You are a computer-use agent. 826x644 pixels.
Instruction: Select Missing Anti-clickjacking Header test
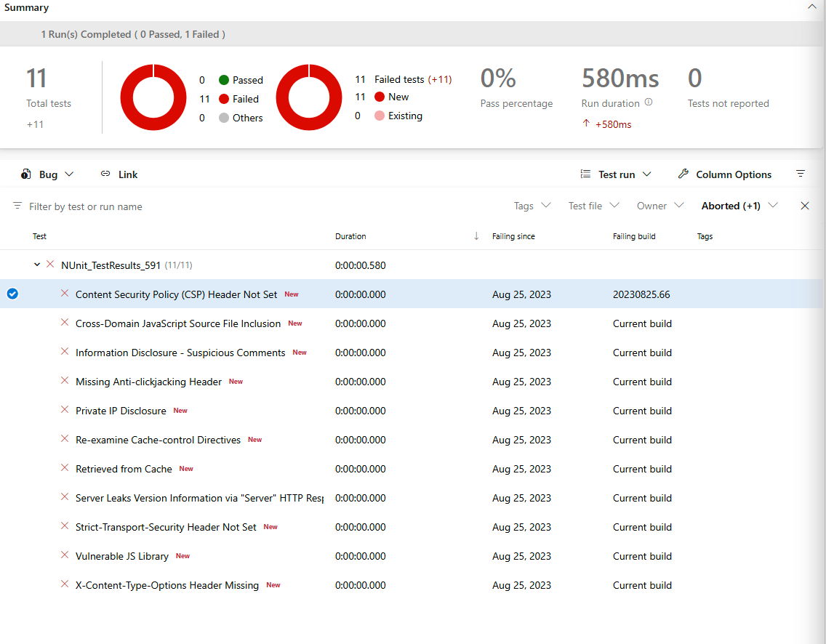tap(148, 382)
